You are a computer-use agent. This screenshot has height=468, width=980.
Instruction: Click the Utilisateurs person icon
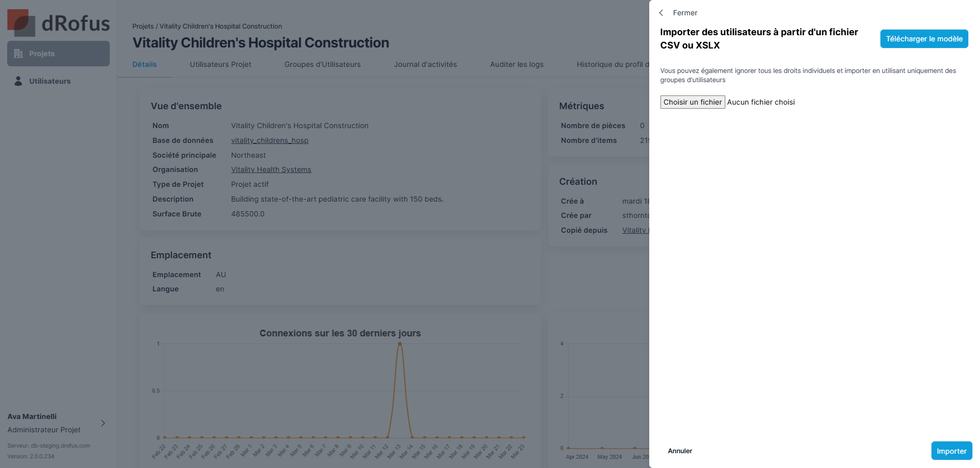point(18,81)
